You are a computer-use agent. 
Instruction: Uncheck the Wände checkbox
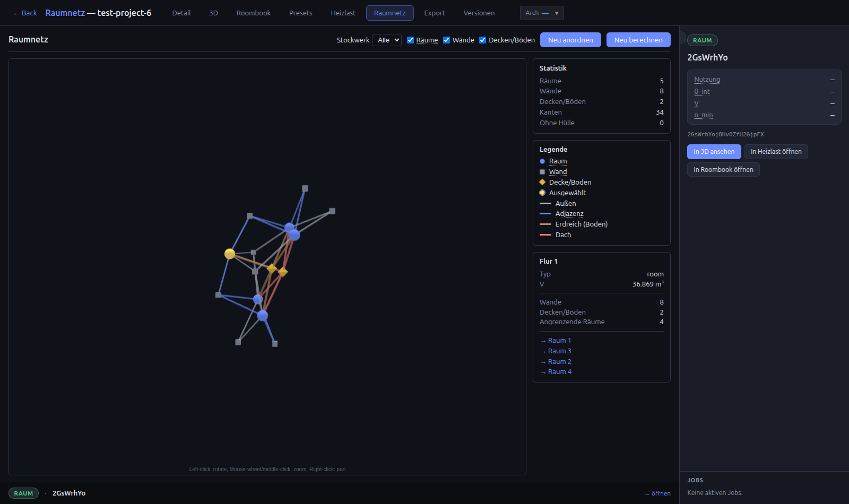coord(446,40)
